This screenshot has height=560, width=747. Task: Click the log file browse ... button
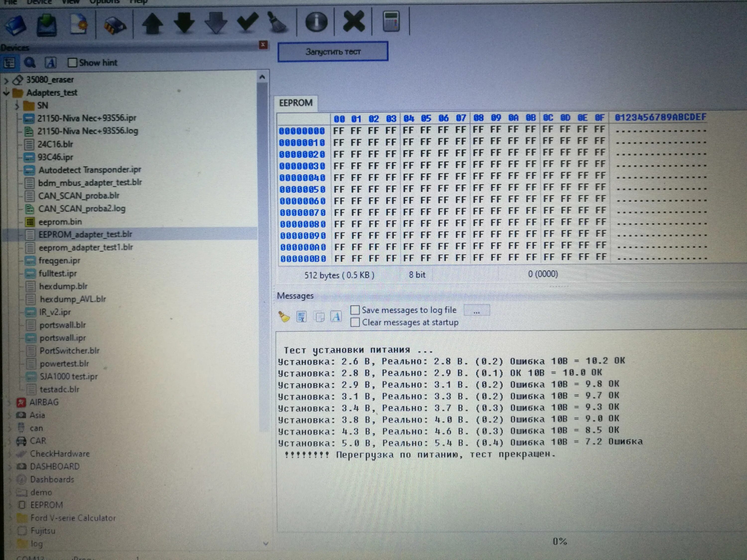point(476,310)
